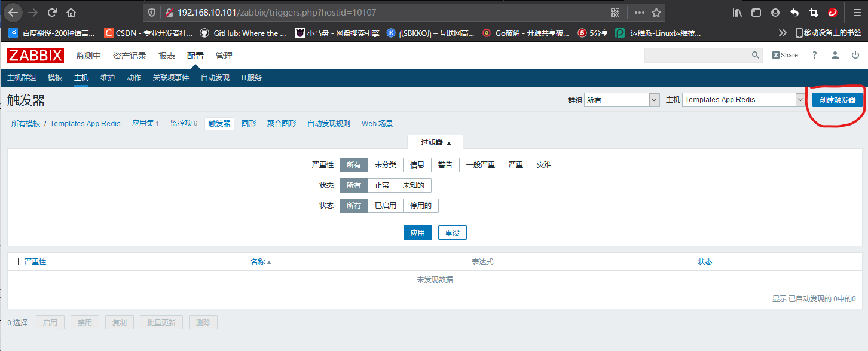Open the 配置 menu
This screenshot has height=351, width=868.
195,56
